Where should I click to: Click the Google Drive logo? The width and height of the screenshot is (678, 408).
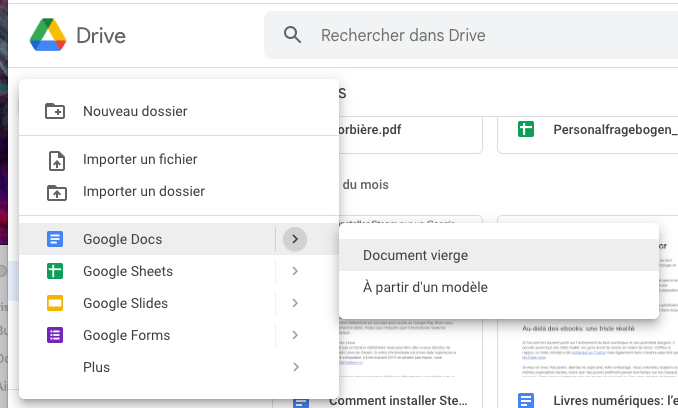pos(48,35)
